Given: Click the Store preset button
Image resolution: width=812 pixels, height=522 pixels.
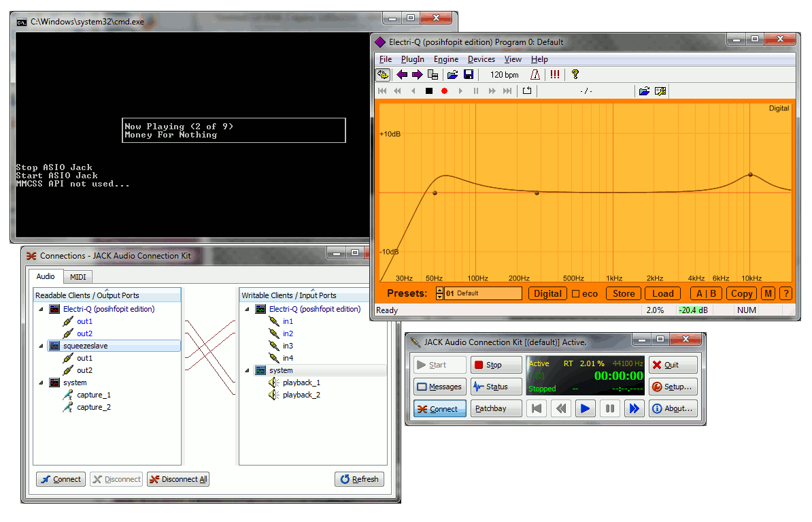Looking at the screenshot, I should point(624,294).
